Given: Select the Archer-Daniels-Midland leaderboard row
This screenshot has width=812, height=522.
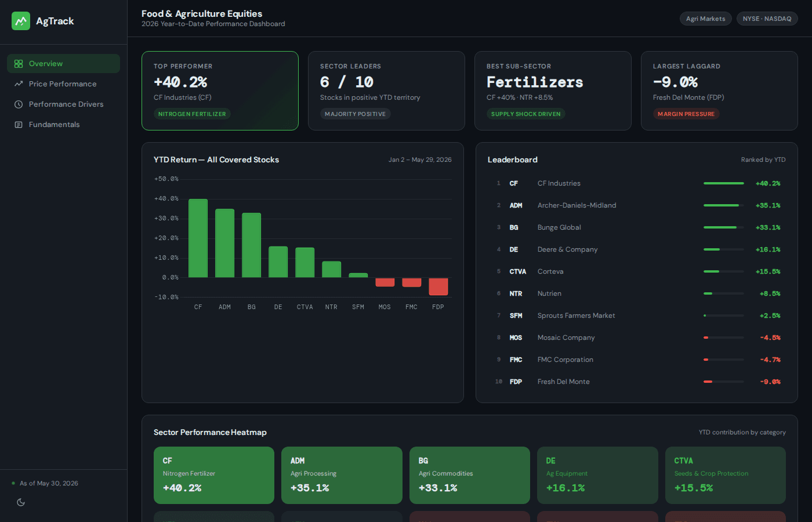Looking at the screenshot, I should (x=637, y=205).
